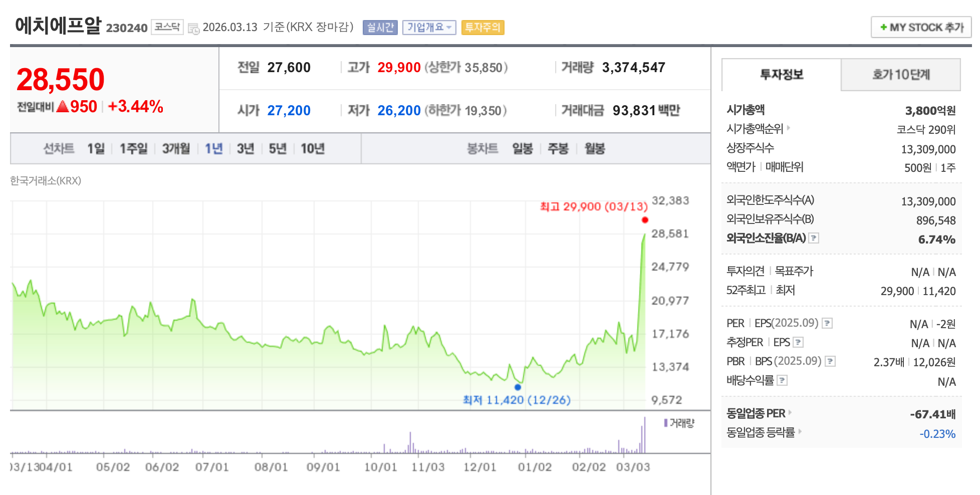Image resolution: width=980 pixels, height=495 pixels.
Task: Click the 저가 value 26,200
Action: tap(399, 110)
